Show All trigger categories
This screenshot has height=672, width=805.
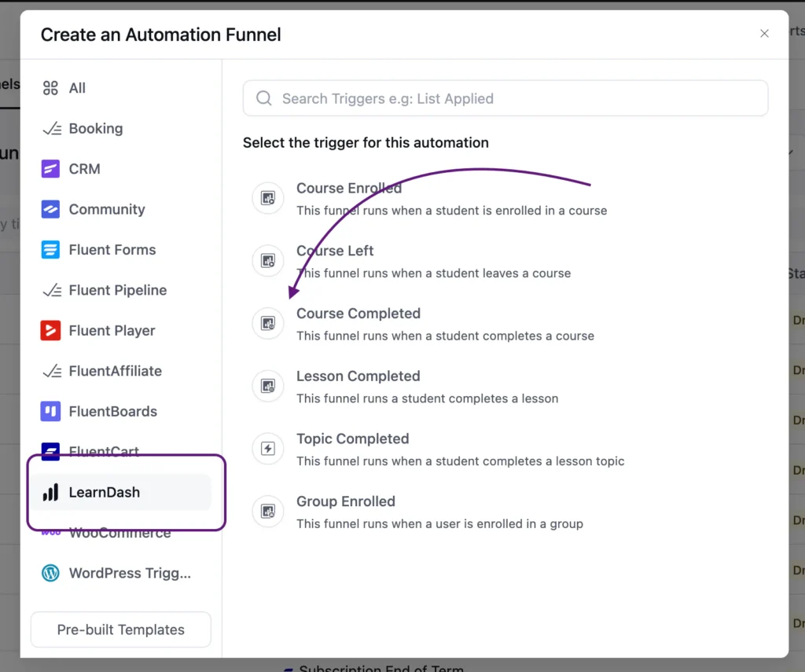point(121,88)
